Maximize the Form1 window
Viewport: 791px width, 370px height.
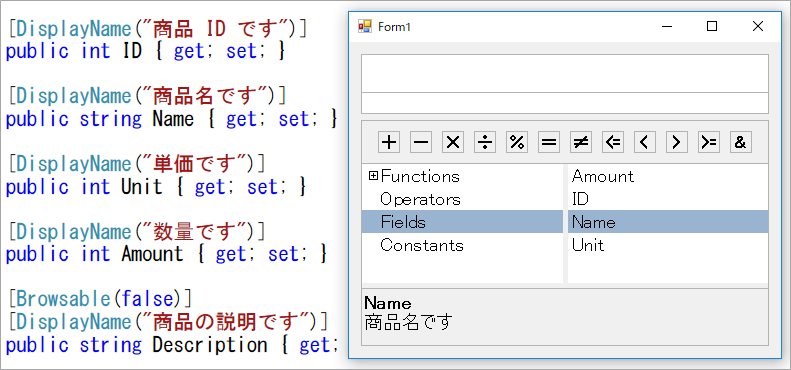click(712, 27)
